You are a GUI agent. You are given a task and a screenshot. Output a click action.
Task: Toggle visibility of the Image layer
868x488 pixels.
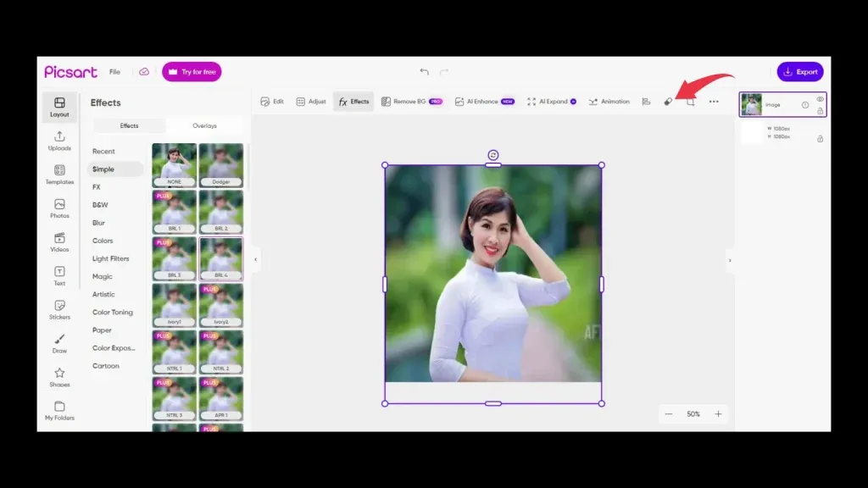coord(821,99)
